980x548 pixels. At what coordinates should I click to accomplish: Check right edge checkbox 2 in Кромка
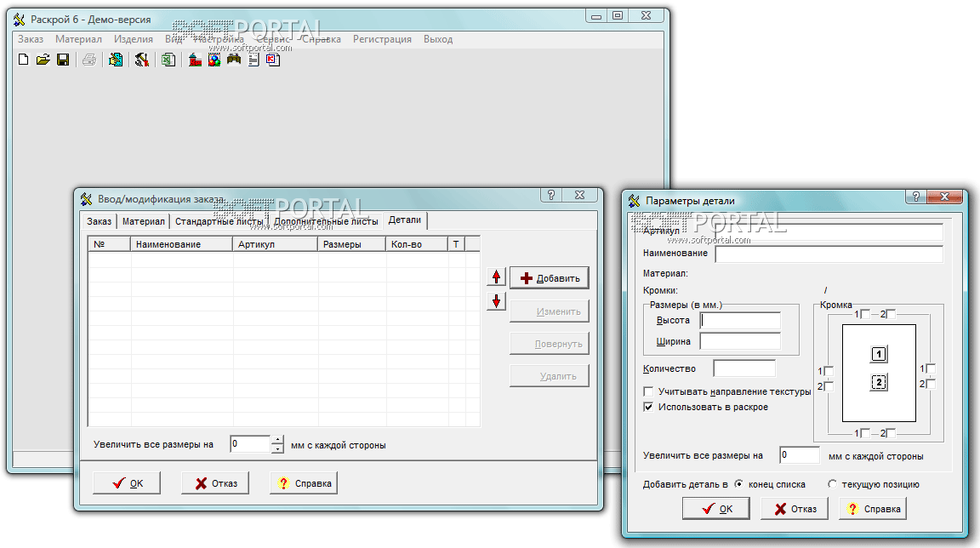(931, 384)
